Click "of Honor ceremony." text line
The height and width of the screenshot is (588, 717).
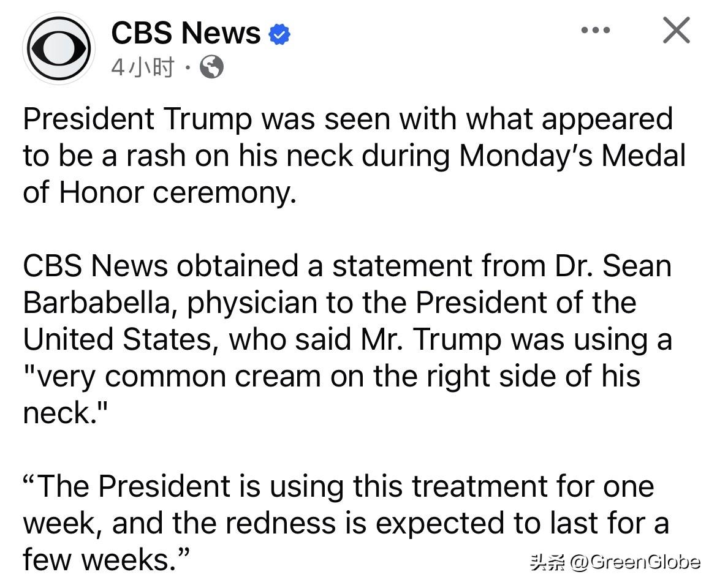(x=159, y=192)
